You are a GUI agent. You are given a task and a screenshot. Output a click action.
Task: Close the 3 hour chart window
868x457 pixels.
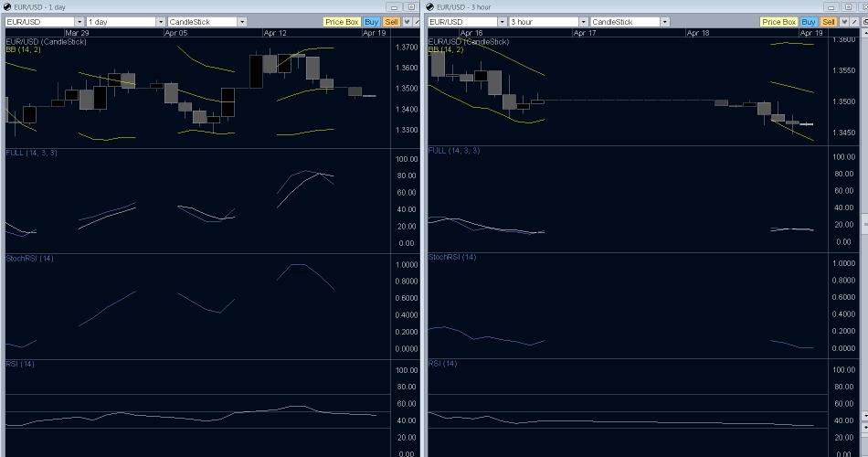[x=863, y=7]
